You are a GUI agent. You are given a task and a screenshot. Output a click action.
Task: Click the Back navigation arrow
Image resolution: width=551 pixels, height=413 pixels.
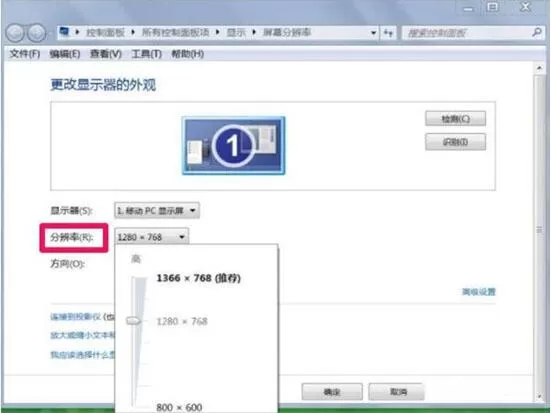click(15, 33)
